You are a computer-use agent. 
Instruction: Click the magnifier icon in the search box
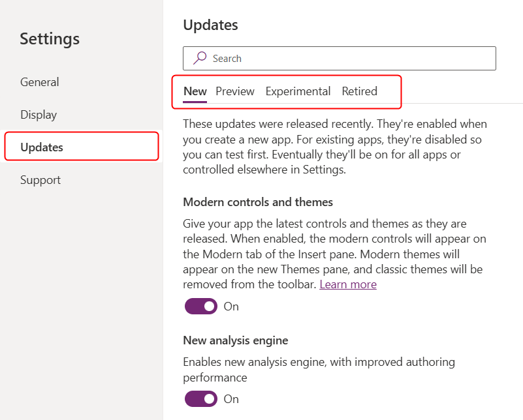click(x=200, y=58)
